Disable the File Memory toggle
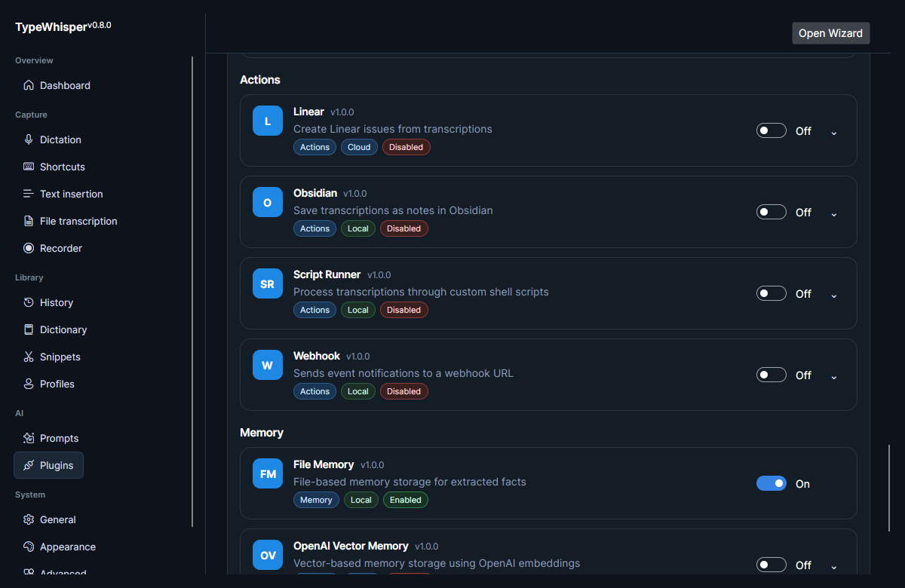 click(772, 483)
